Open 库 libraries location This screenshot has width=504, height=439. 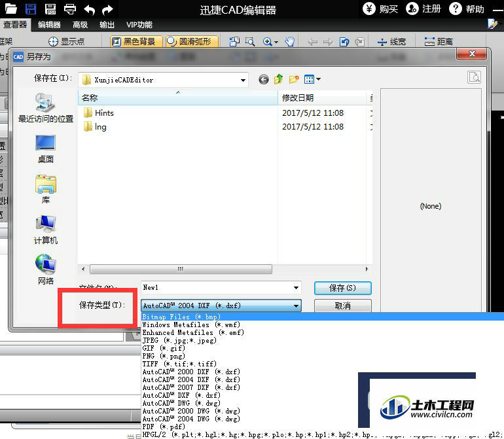[46, 190]
